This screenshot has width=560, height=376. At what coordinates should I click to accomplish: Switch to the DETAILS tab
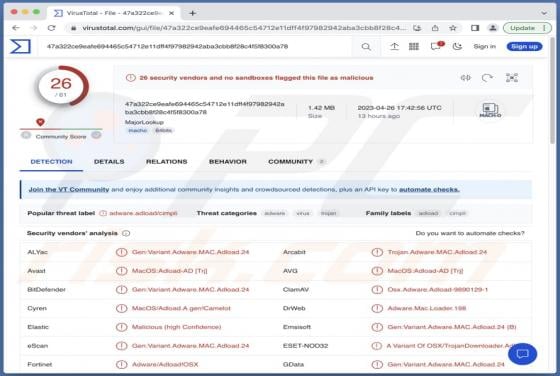[109, 161]
